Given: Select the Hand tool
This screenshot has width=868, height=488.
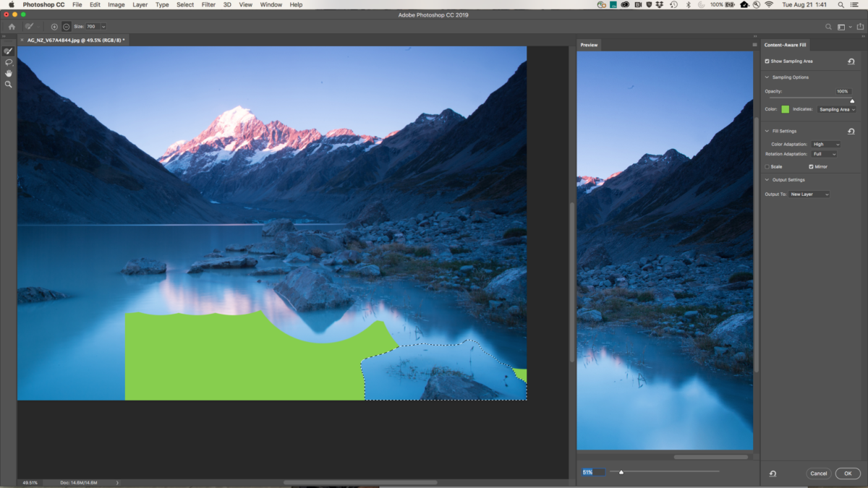Looking at the screenshot, I should point(8,73).
